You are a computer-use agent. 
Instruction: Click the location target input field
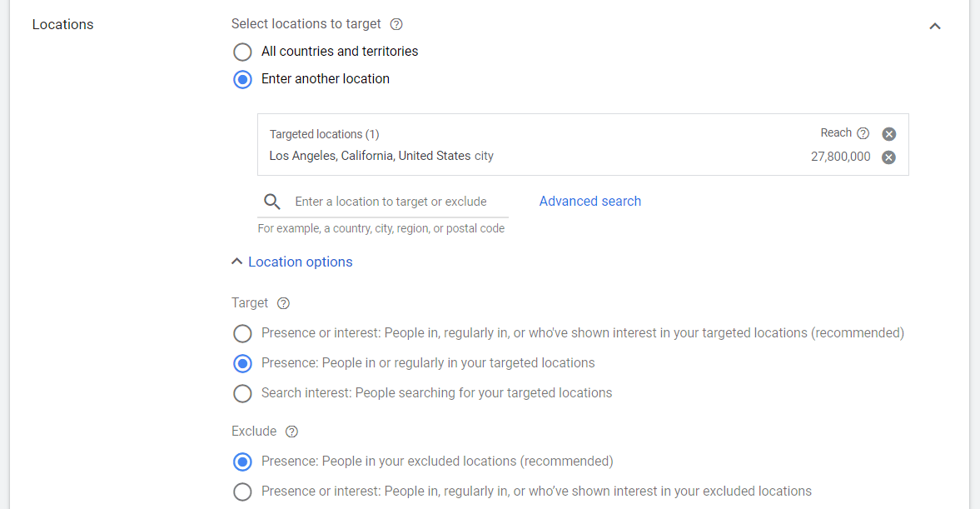[x=391, y=201]
